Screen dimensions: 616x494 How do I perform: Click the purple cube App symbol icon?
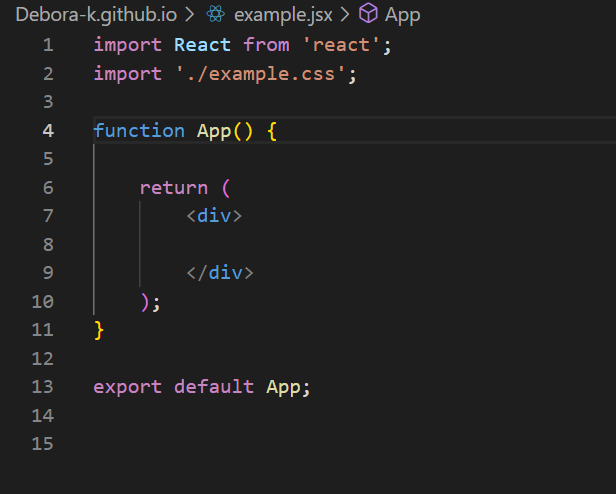coord(368,13)
